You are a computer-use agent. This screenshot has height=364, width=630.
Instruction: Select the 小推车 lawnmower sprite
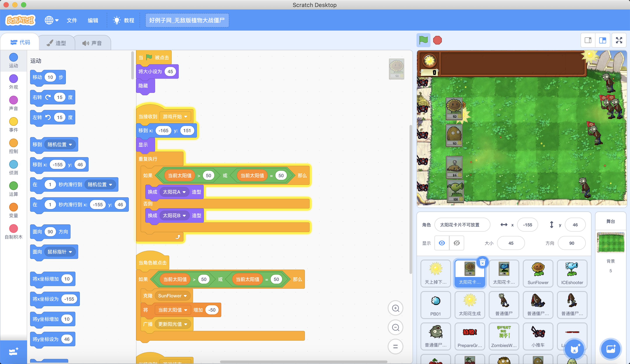(538, 336)
